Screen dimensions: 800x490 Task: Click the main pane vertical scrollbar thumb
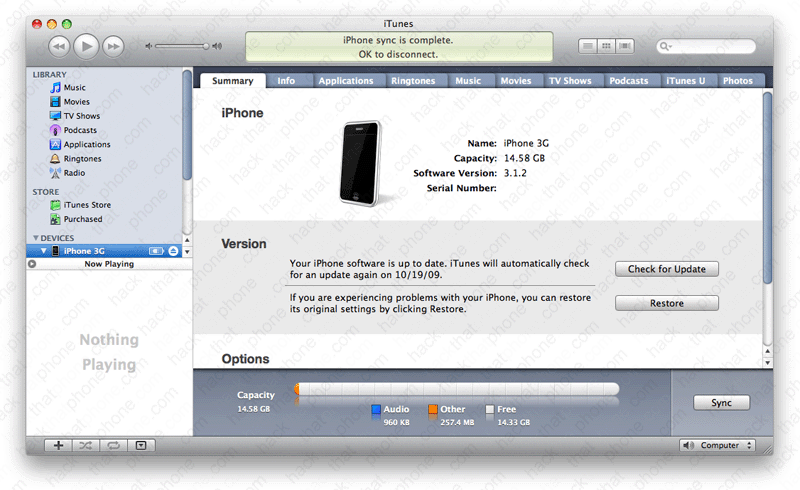click(767, 188)
